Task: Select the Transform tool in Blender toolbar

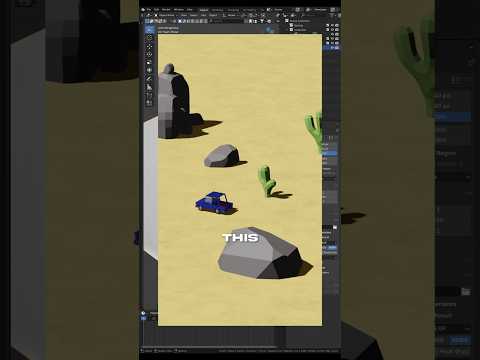Action: 149,70
